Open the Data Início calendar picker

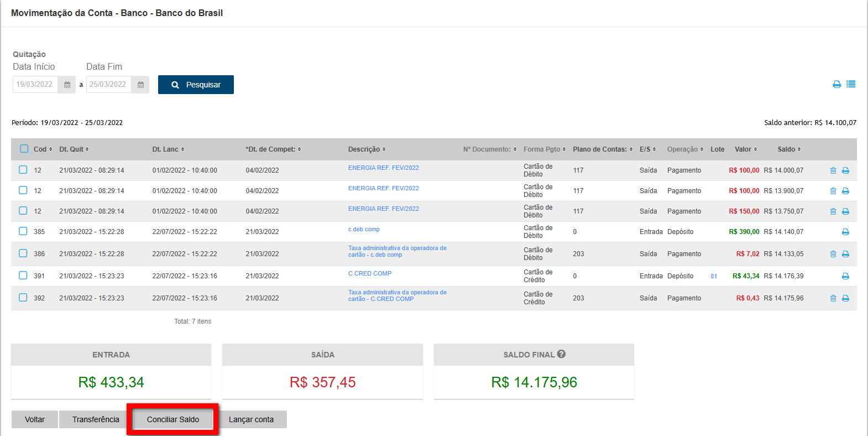click(67, 85)
